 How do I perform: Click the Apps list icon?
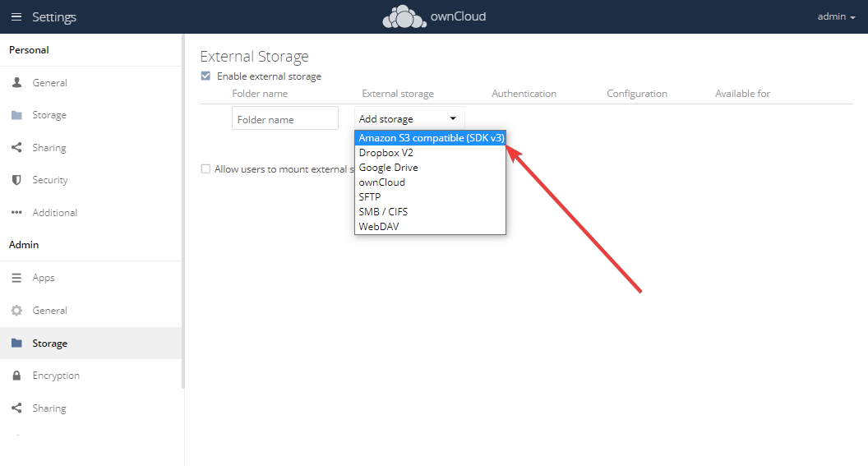[16, 279]
